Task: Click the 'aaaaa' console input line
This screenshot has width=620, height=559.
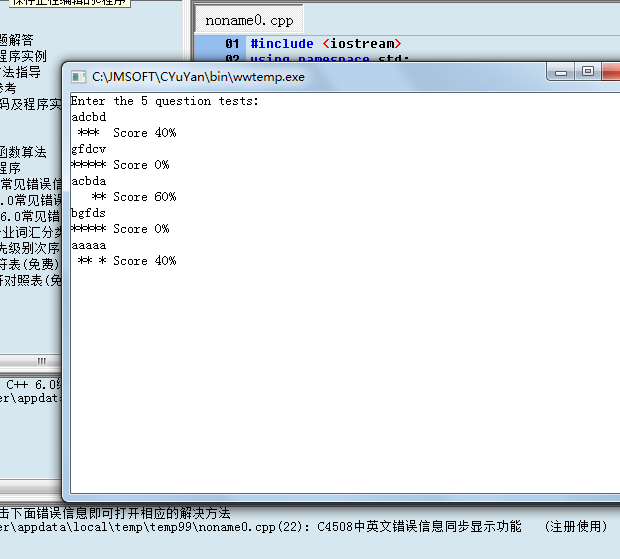Action: click(89, 246)
